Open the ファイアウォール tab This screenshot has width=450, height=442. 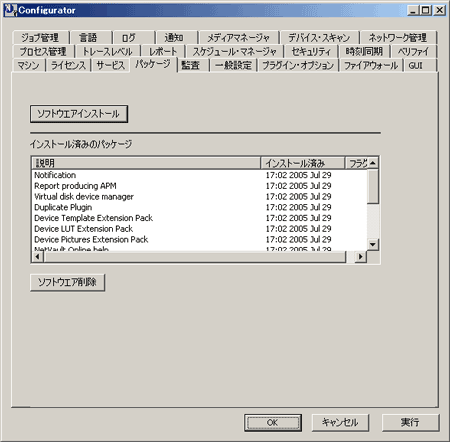point(371,65)
